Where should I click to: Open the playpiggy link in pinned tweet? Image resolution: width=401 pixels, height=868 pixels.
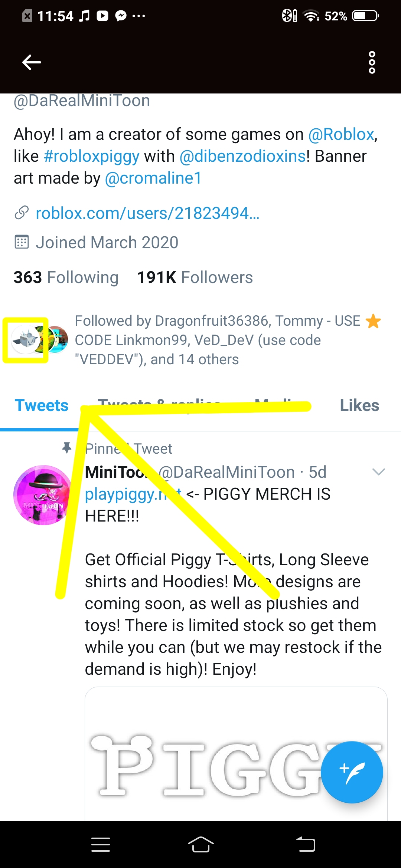[123, 494]
